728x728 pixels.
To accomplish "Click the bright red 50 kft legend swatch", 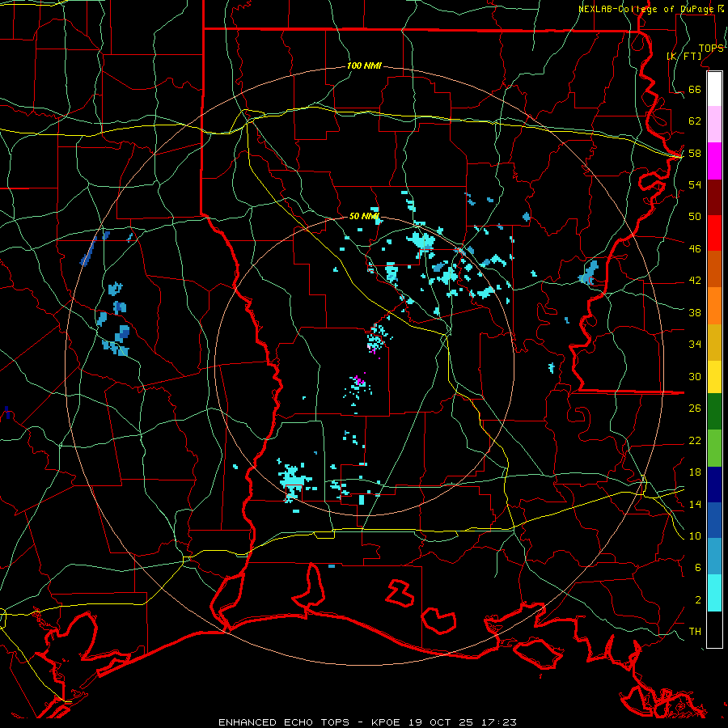I will (714, 233).
